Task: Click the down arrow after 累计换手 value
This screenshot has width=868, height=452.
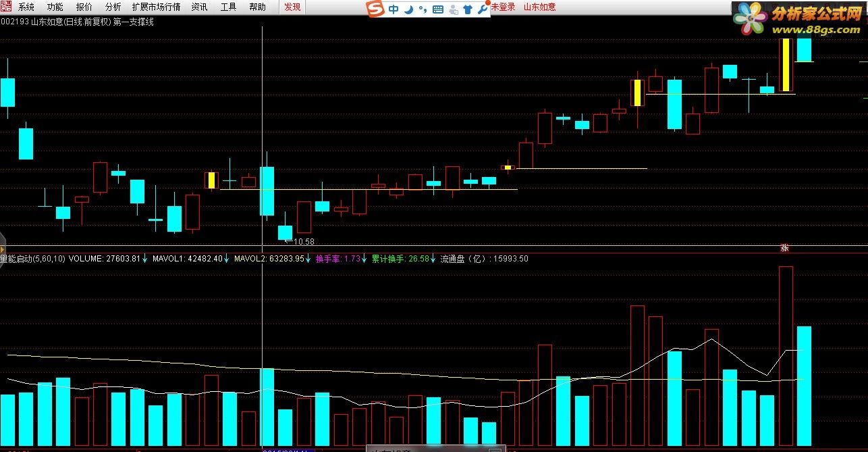Action: [x=433, y=259]
